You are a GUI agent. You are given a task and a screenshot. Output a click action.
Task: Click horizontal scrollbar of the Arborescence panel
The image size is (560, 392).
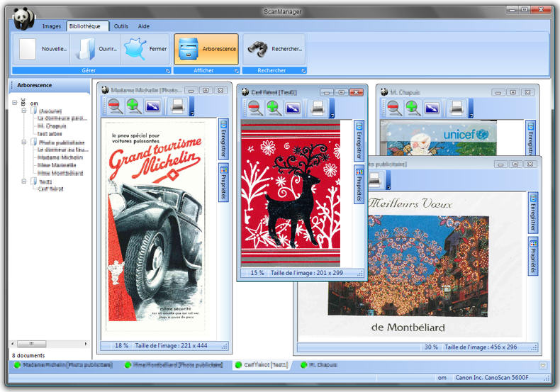(50, 345)
